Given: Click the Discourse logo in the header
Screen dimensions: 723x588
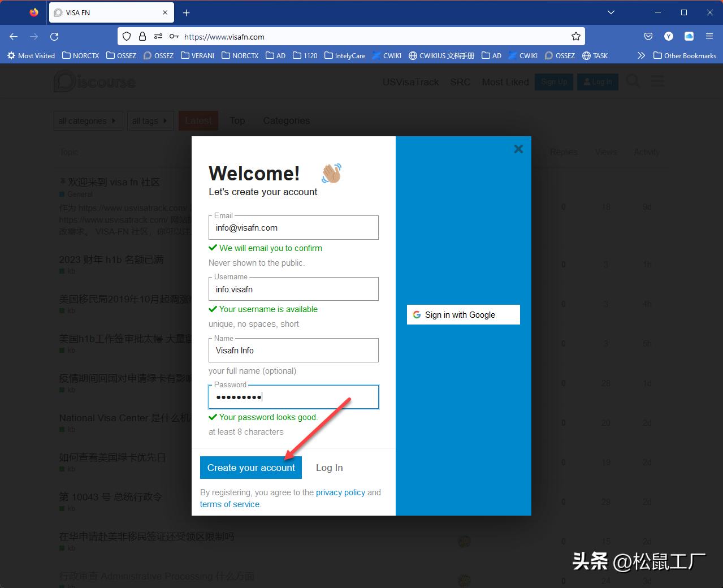Looking at the screenshot, I should [x=94, y=81].
